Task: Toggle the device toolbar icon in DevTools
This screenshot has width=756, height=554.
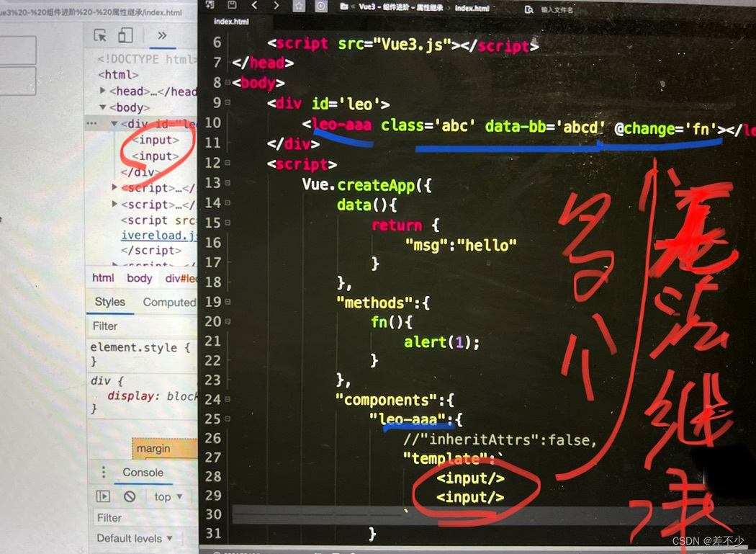Action: pyautogui.click(x=125, y=35)
